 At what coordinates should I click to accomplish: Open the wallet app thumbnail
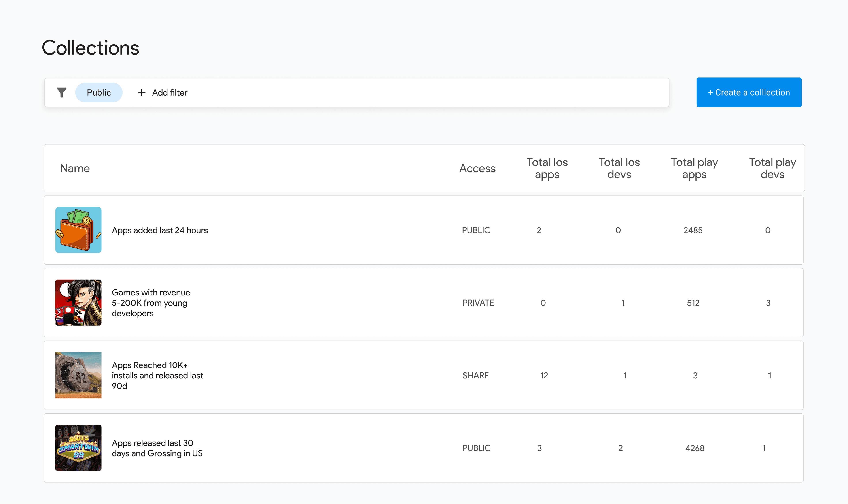(x=78, y=230)
